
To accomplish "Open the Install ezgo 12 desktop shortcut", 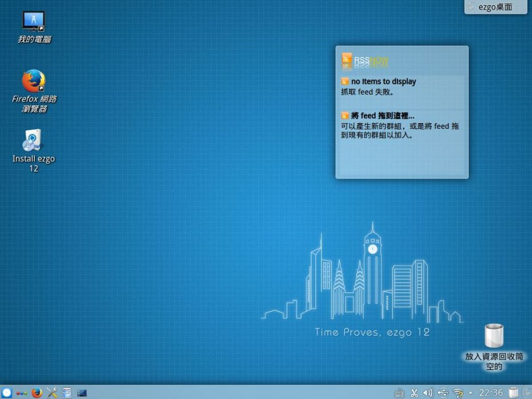I will [x=34, y=151].
